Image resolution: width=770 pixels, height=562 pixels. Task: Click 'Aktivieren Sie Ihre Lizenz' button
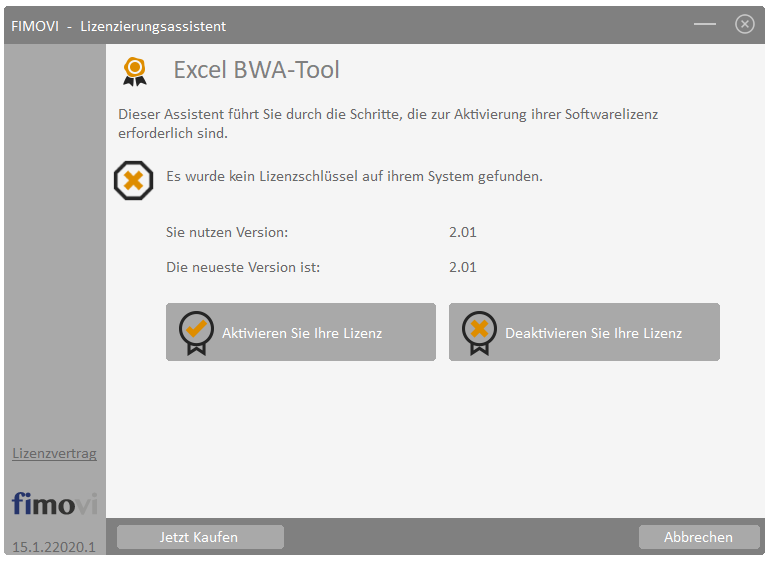point(301,332)
